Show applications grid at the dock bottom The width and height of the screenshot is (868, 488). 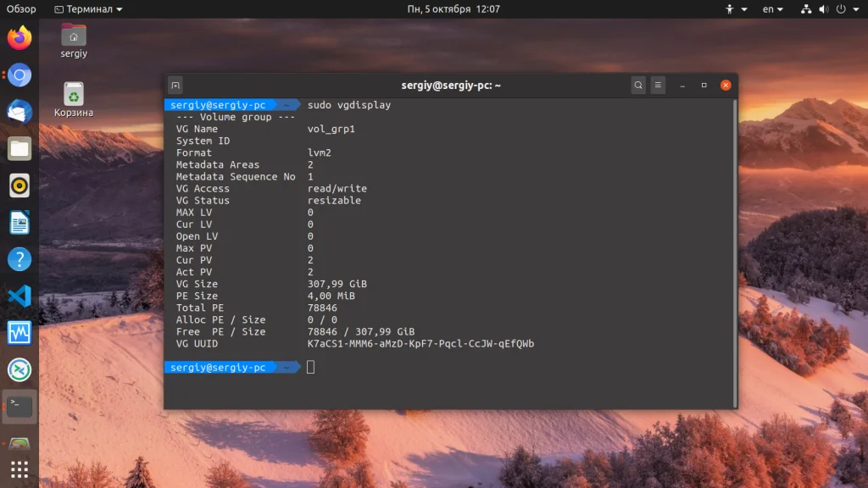point(19,469)
